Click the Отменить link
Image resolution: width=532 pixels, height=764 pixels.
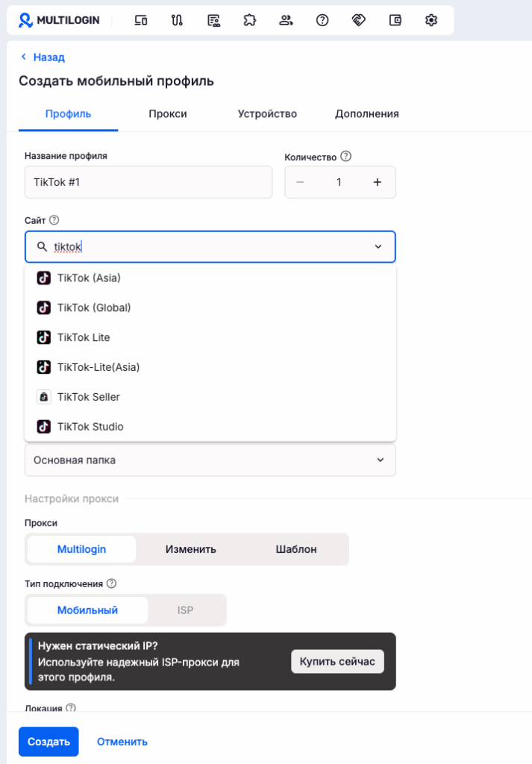(x=122, y=742)
